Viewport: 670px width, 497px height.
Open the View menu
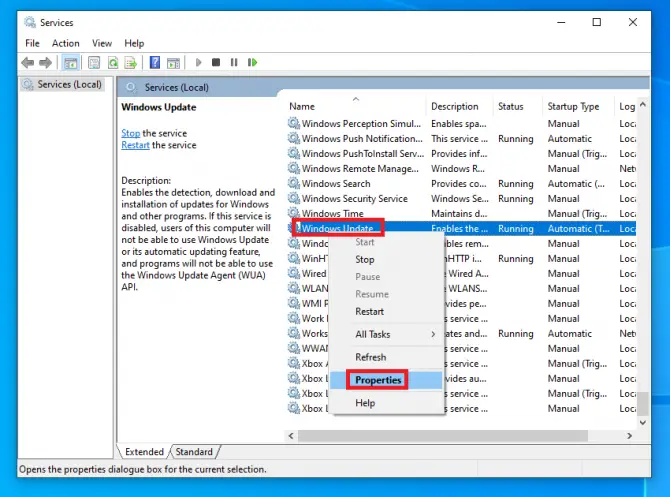pos(102,43)
